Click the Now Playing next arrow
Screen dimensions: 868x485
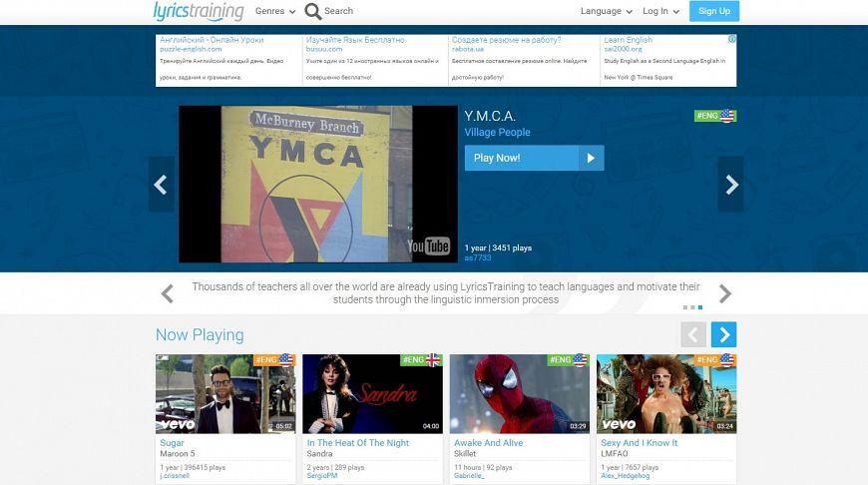[x=723, y=334]
